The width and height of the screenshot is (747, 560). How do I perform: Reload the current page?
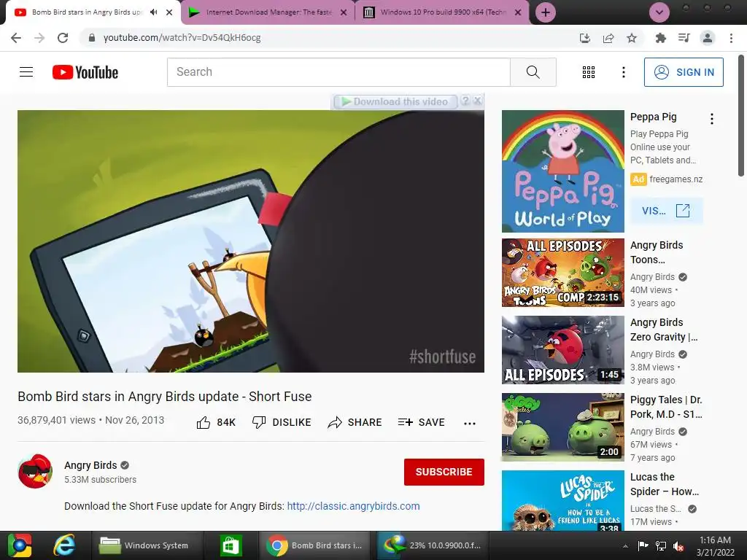(x=63, y=38)
